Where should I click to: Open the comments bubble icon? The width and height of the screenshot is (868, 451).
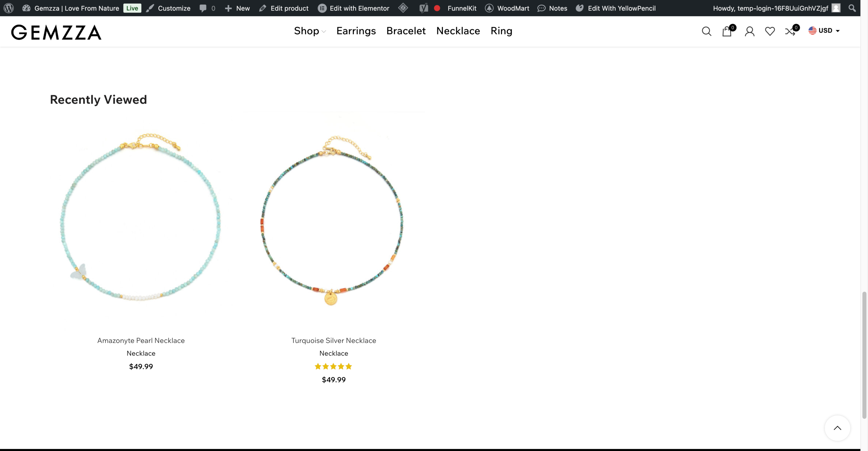(x=203, y=8)
